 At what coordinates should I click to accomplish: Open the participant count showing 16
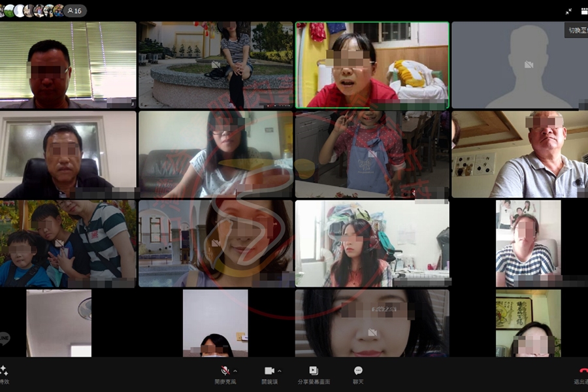[75, 11]
